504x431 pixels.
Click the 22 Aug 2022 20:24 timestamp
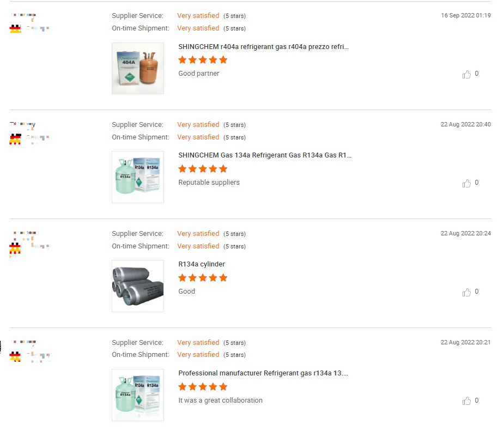(x=466, y=233)
